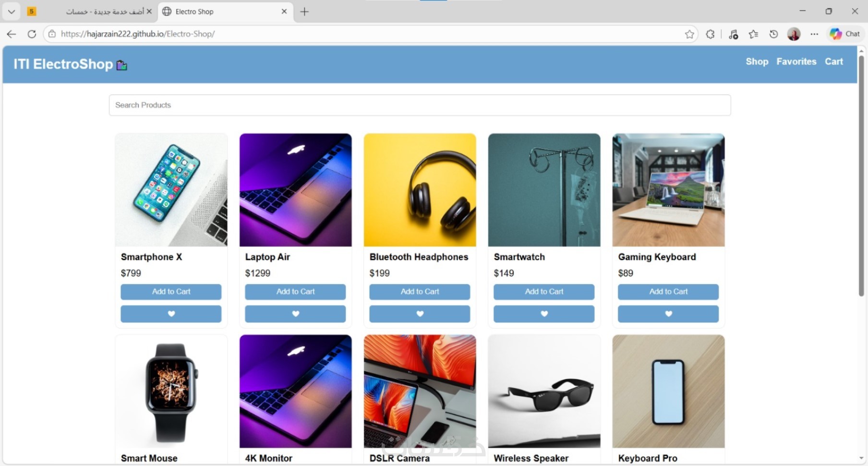This screenshot has width=868, height=466.
Task: Click the Laptop Air product image
Action: point(295,190)
